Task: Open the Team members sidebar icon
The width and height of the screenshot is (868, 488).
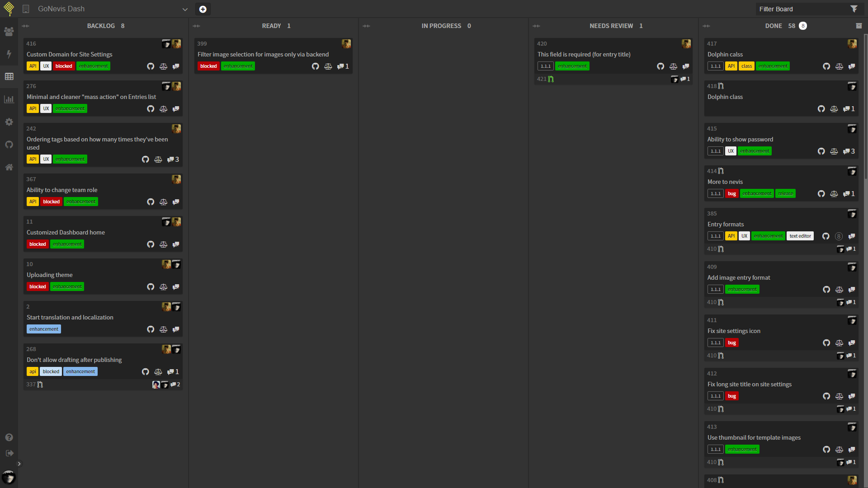Action: [9, 32]
